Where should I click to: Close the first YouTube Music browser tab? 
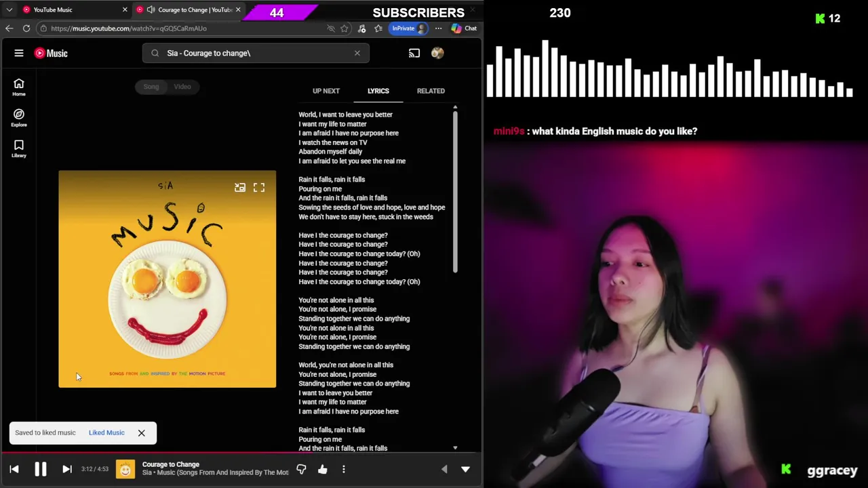point(125,9)
